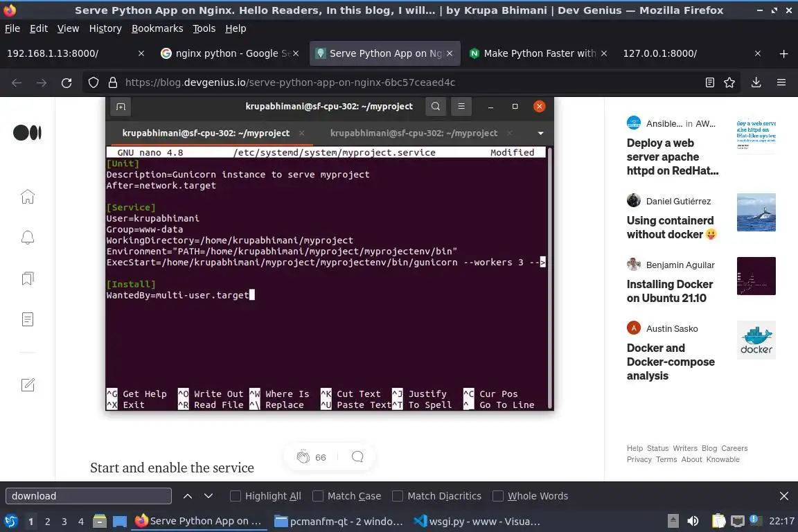798x532 pixels.
Task: Open Notifications bell in sidebar
Action: [28, 238]
